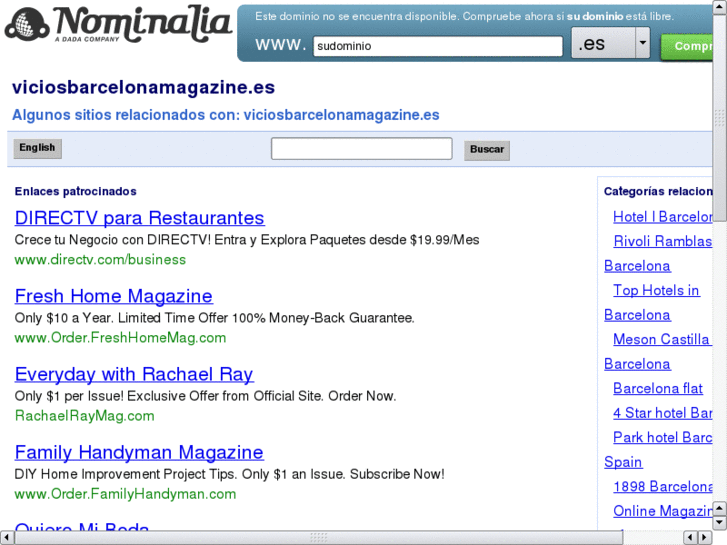Open the Online Magazine category link

tap(663, 511)
